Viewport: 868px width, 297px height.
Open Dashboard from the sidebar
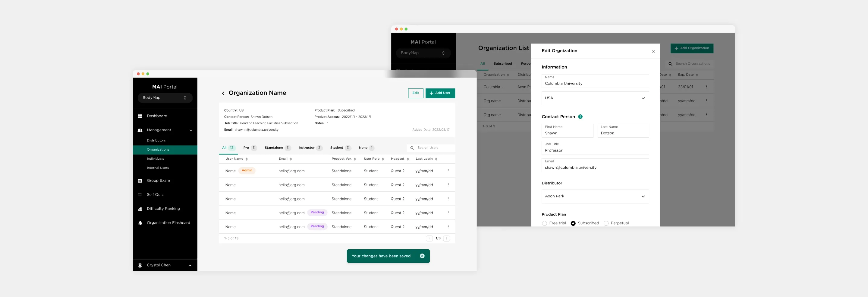[x=157, y=116]
